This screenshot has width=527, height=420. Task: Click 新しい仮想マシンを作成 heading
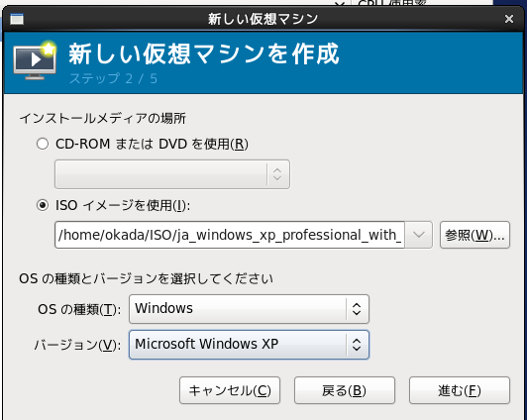[x=204, y=53]
